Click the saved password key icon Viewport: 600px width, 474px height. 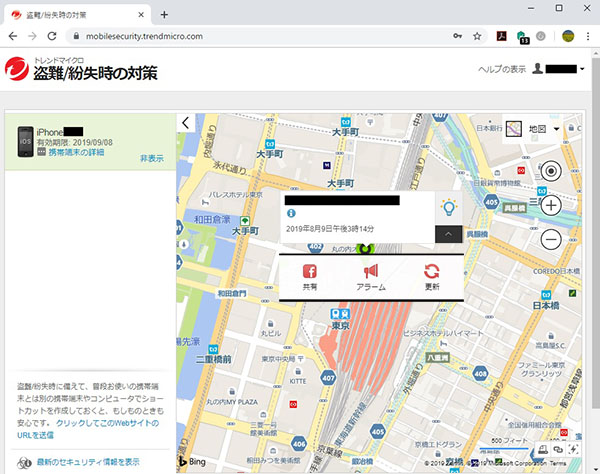tap(457, 36)
